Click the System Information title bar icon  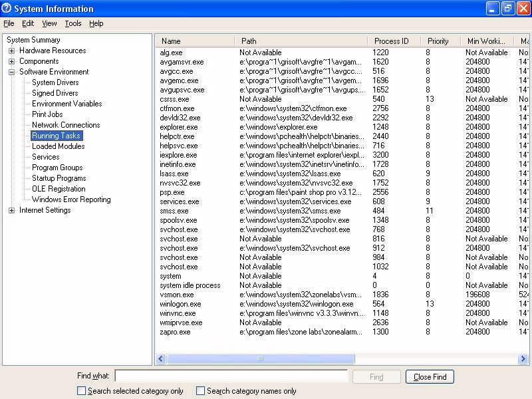pos(7,9)
